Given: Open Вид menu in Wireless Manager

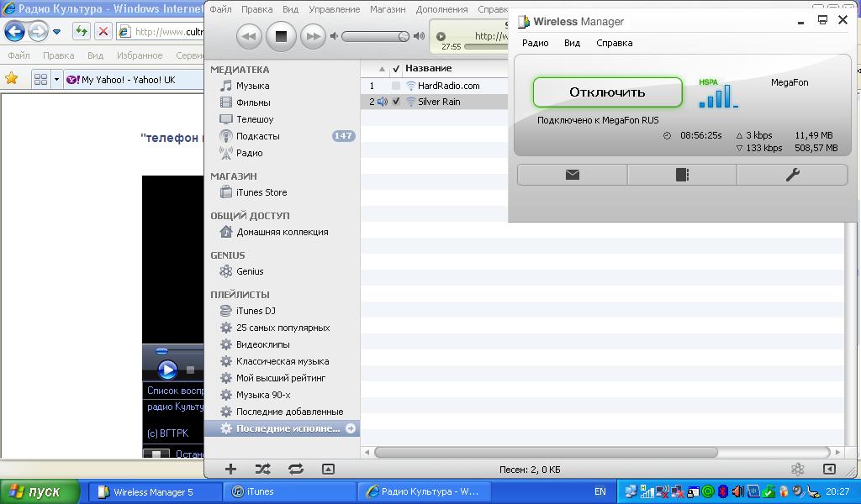Looking at the screenshot, I should pyautogui.click(x=572, y=43).
